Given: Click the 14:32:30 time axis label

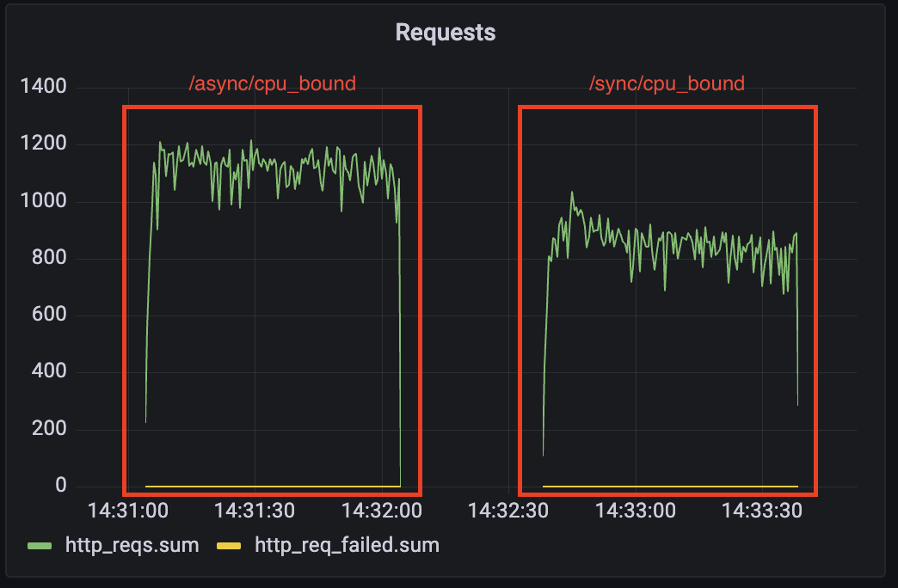Looking at the screenshot, I should click(508, 511).
